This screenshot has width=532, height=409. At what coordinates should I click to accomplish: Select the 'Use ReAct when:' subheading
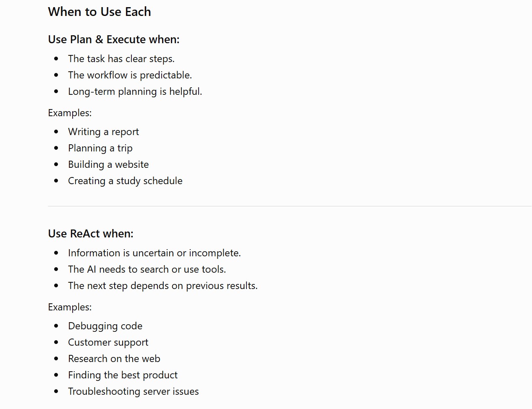coord(91,234)
